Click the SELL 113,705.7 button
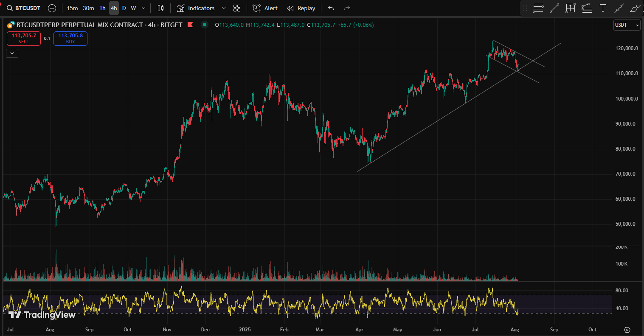Screen dimensions: 644x336 (24, 39)
